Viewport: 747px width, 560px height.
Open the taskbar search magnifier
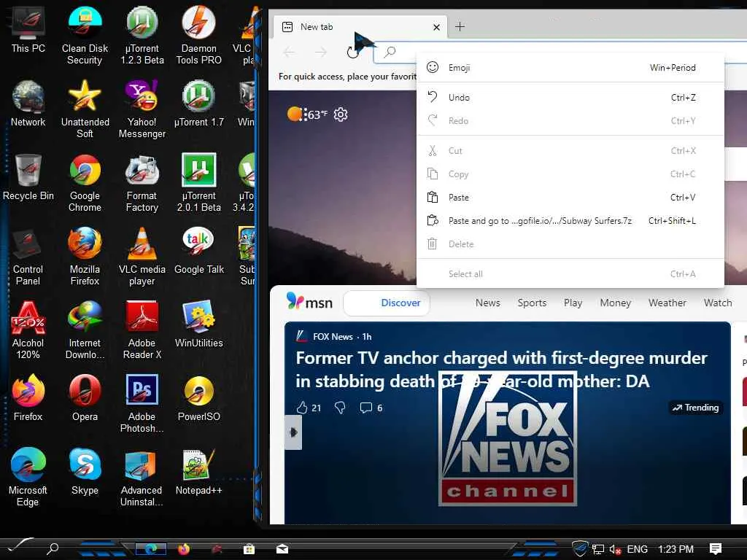click(x=53, y=549)
